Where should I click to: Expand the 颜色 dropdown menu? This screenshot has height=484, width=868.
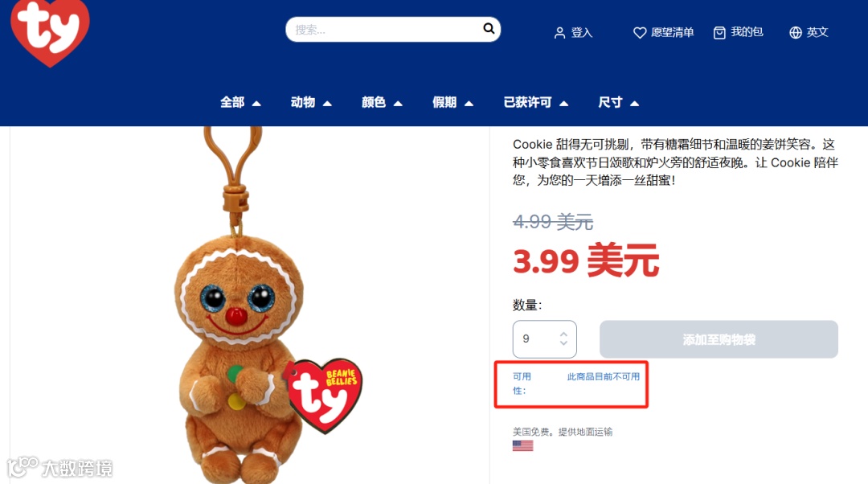pos(382,102)
